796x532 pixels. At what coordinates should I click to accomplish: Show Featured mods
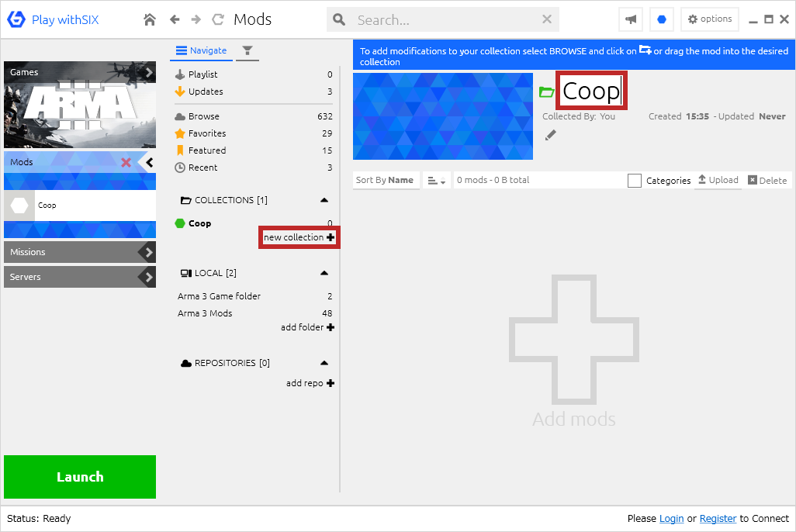pos(254,150)
